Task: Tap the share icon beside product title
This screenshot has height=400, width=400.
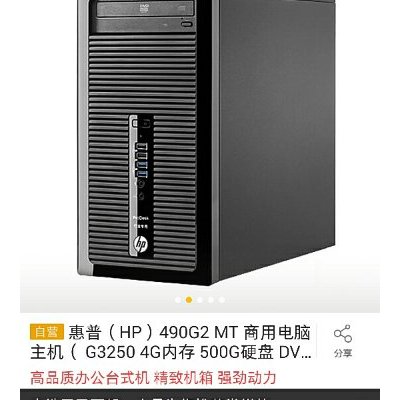Action: tap(343, 334)
